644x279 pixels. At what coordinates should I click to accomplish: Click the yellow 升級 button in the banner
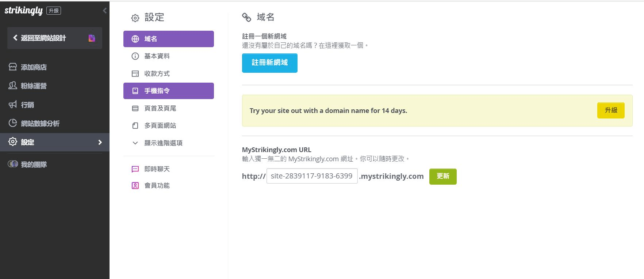point(611,110)
